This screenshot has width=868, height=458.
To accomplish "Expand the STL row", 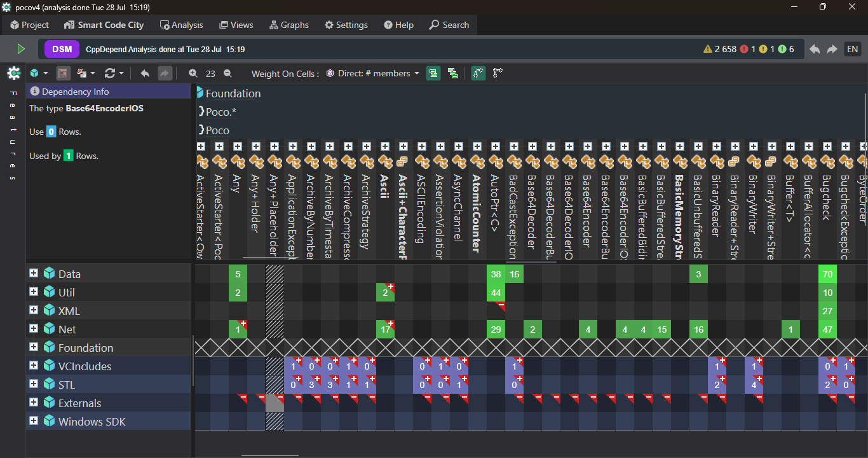I will click(x=33, y=384).
